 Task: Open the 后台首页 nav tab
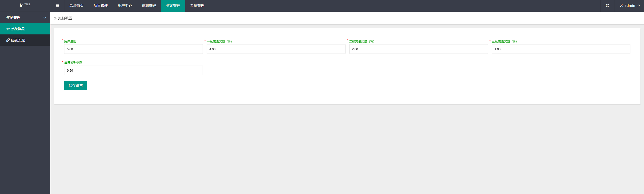[77, 6]
